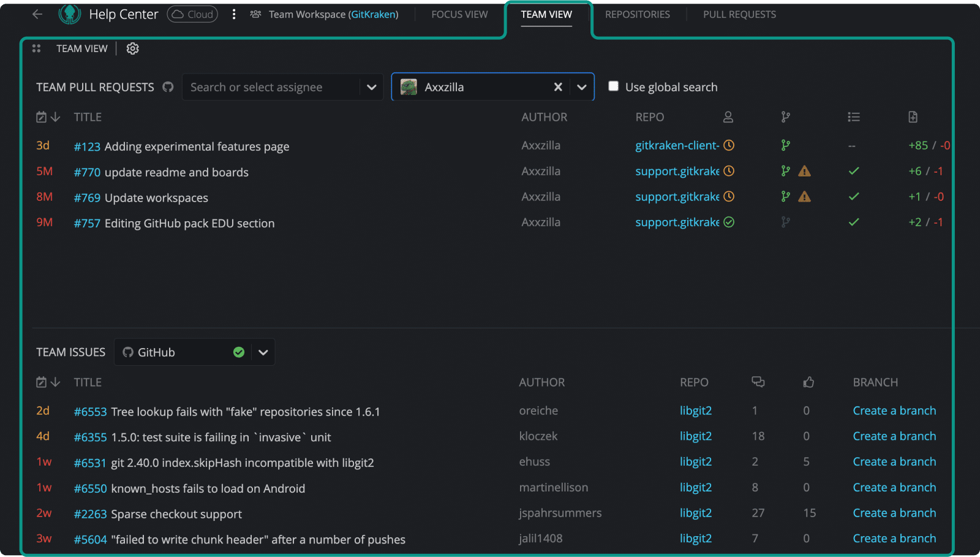Click the back arrow icon
The image size is (980, 557).
tap(37, 14)
